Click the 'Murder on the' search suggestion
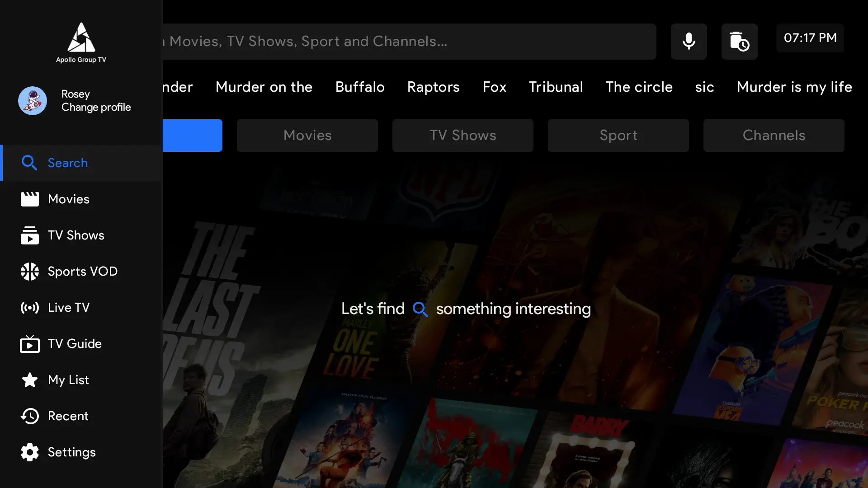The image size is (868, 488). [x=264, y=87]
